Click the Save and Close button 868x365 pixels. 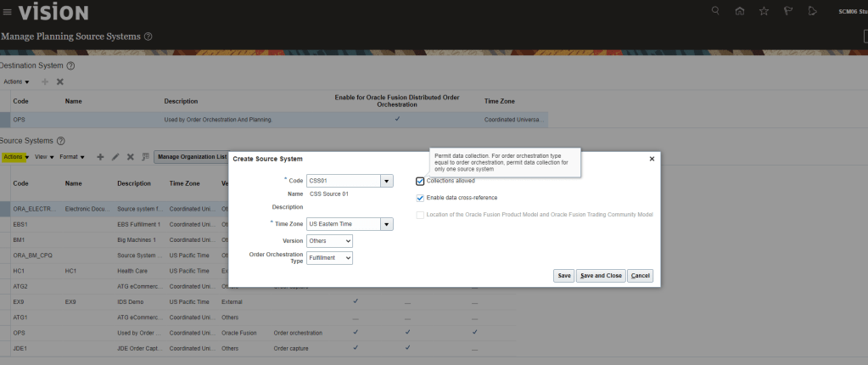tap(601, 276)
